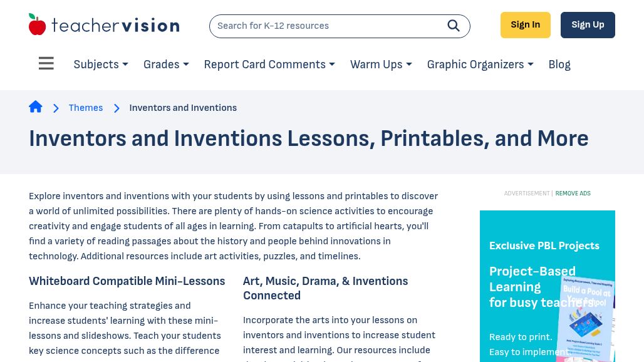Click the Inventors and Inventions breadcrumb text
644x362 pixels.
pyautogui.click(x=183, y=108)
